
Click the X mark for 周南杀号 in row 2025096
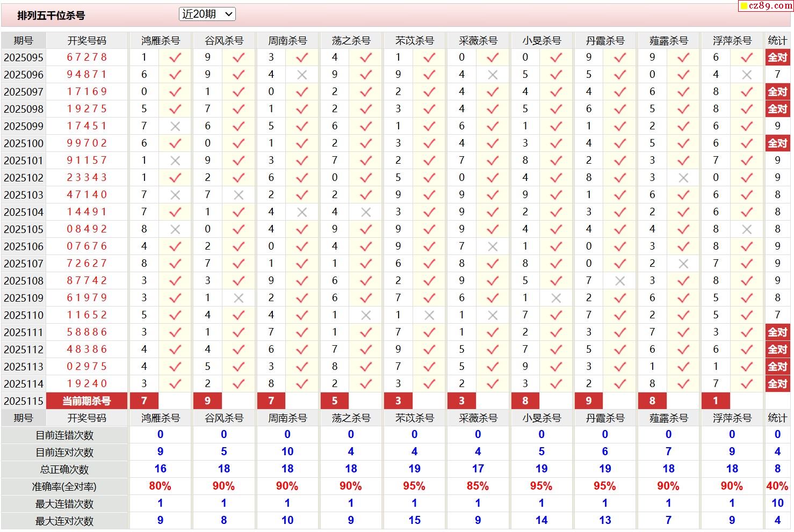click(302, 75)
